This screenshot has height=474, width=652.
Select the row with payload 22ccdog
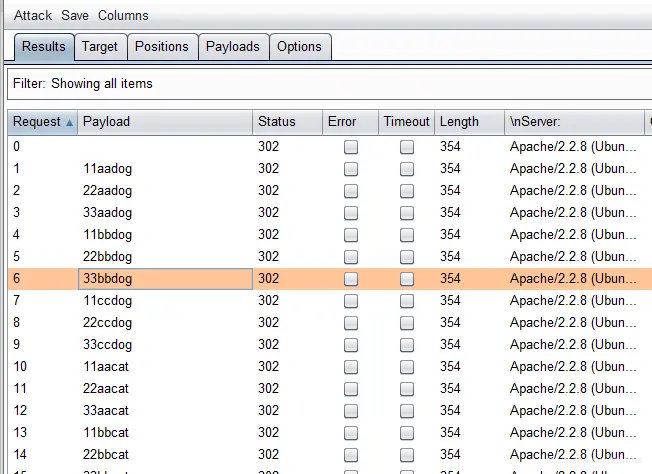coord(164,323)
